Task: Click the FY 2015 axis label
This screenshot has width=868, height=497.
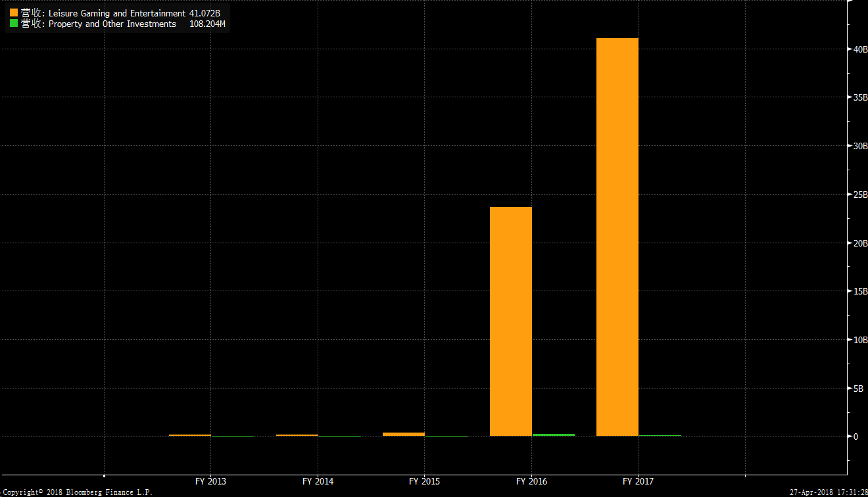Action: point(425,481)
